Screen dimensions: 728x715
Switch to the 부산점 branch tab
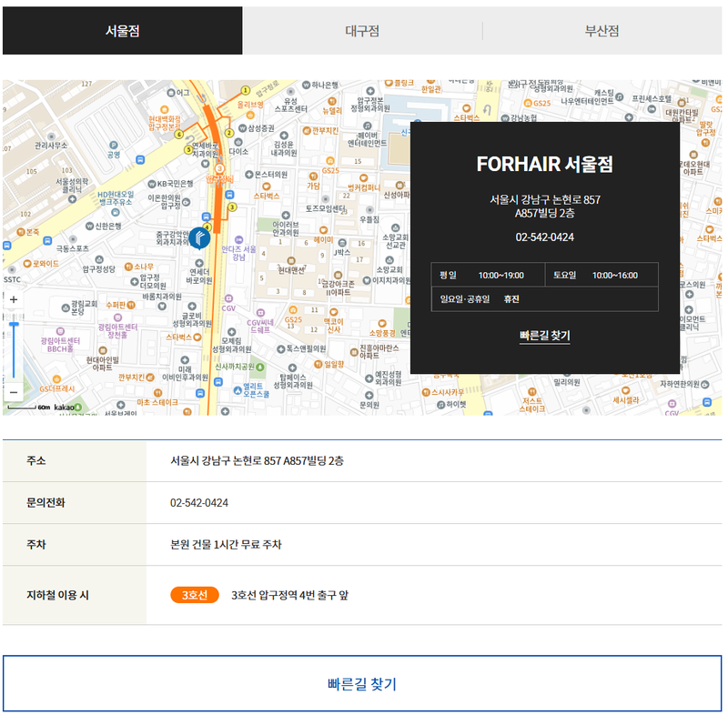coord(602,31)
